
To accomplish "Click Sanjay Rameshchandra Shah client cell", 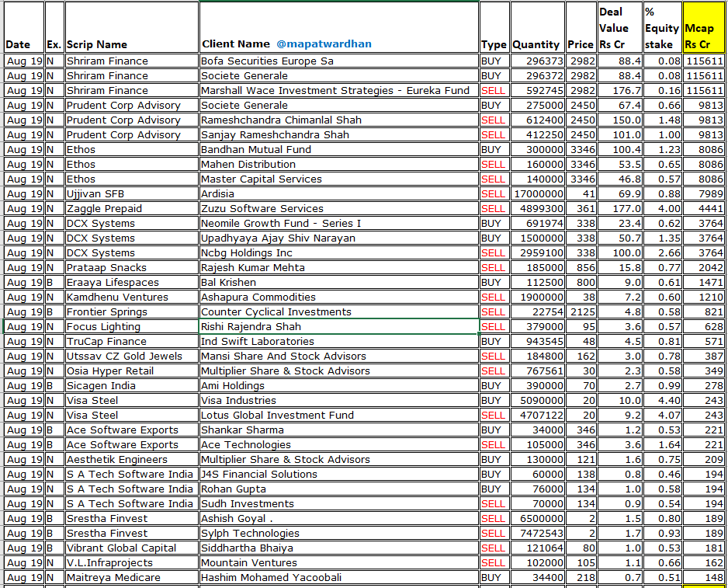I will (x=339, y=135).
